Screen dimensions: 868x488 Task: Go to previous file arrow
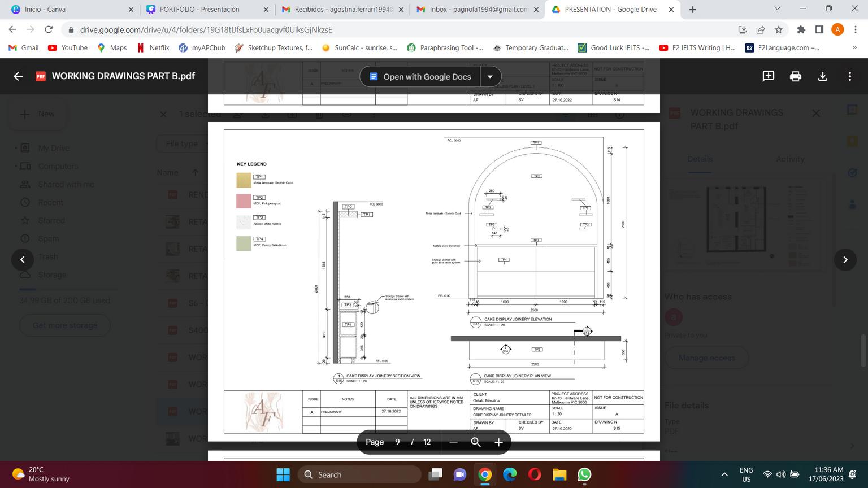tap(23, 260)
